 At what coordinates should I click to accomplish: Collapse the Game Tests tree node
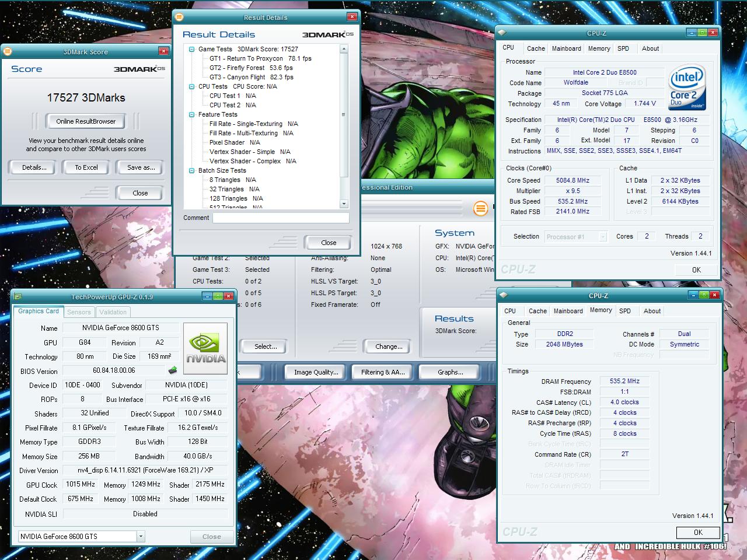[x=192, y=49]
